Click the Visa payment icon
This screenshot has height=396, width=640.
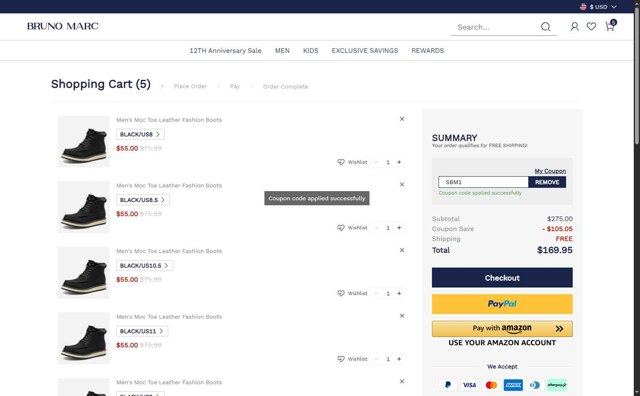click(469, 385)
